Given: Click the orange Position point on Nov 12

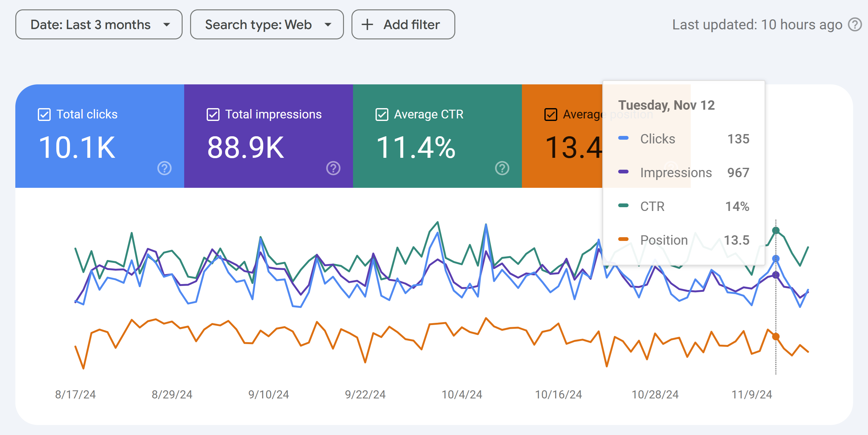Looking at the screenshot, I should pos(776,336).
